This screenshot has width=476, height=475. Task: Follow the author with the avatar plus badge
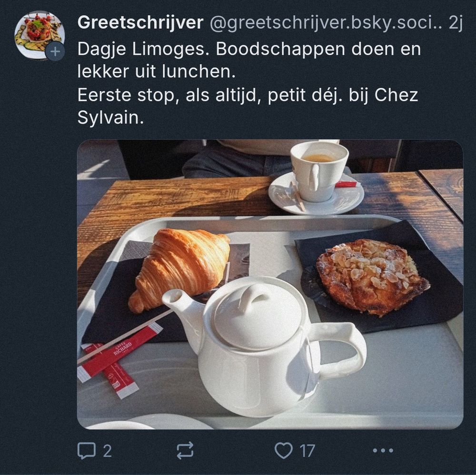tap(55, 51)
